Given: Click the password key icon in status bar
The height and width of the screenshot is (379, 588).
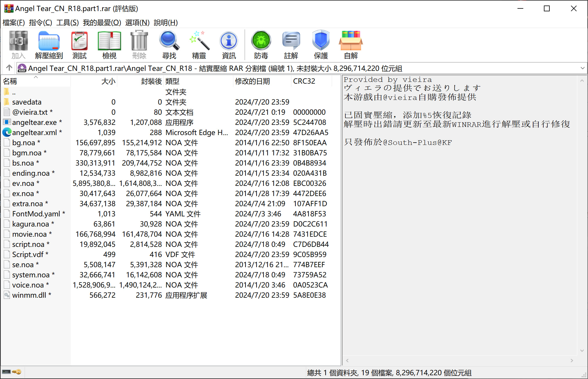Looking at the screenshot, I should (17, 372).
